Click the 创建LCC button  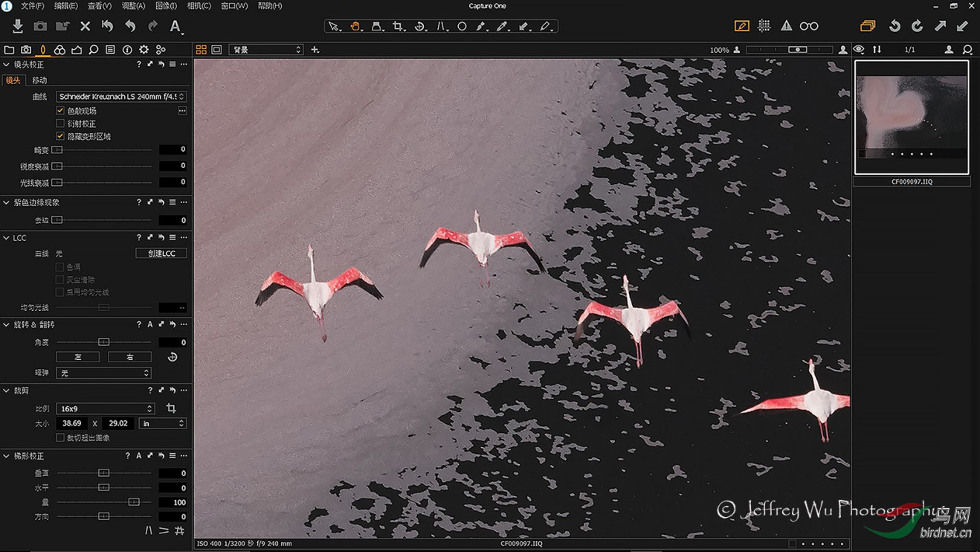coord(161,254)
